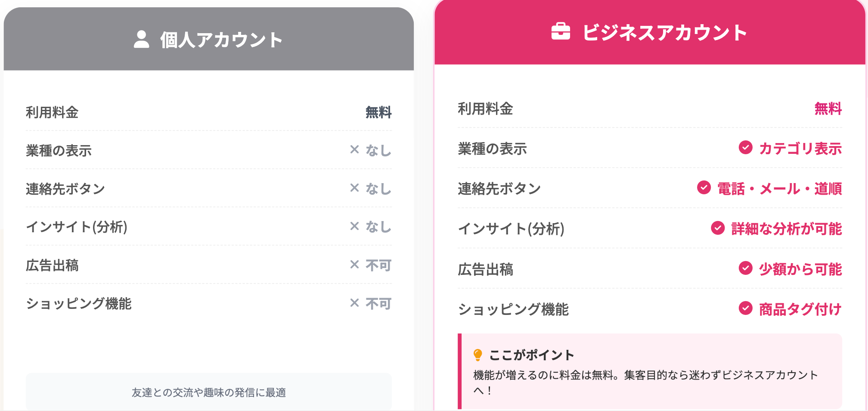Click the checkmark icon next to カテゴリ表示

click(x=745, y=148)
